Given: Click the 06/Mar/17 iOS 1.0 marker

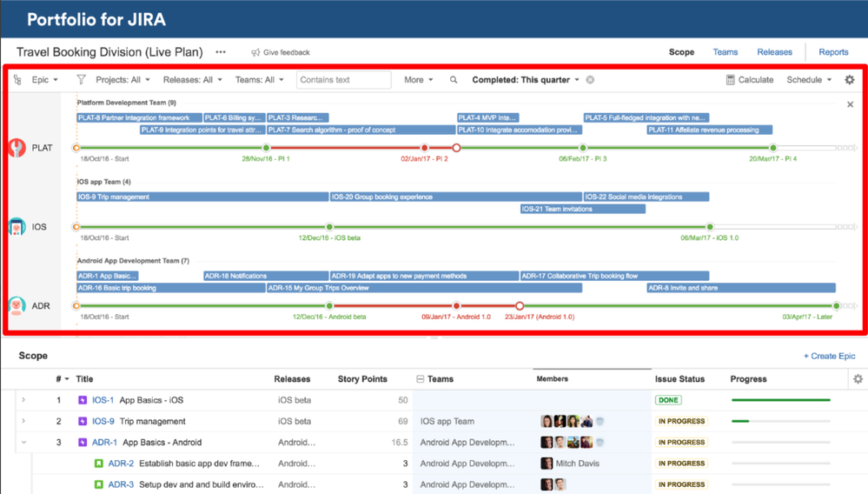Looking at the screenshot, I should point(710,226).
